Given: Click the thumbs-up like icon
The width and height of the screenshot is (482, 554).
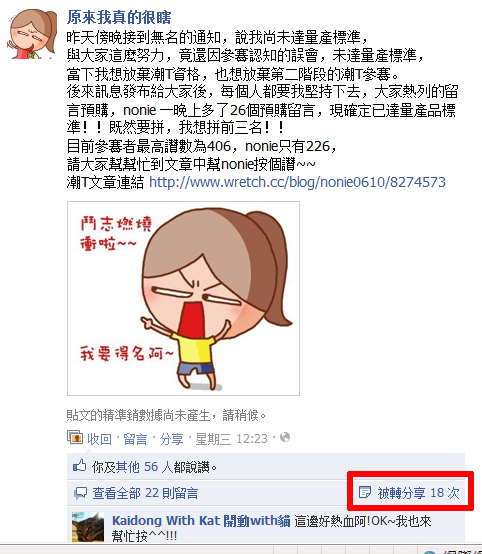Looking at the screenshot, I should 80,466.
